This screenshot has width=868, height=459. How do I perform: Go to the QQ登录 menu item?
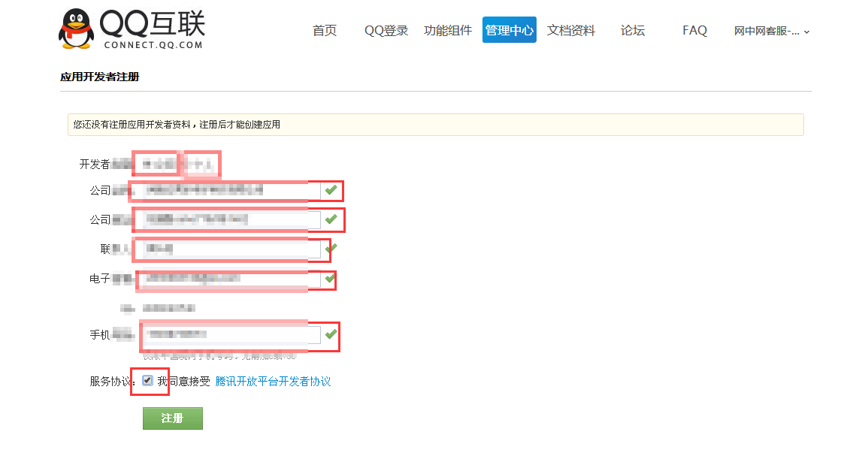click(x=386, y=31)
